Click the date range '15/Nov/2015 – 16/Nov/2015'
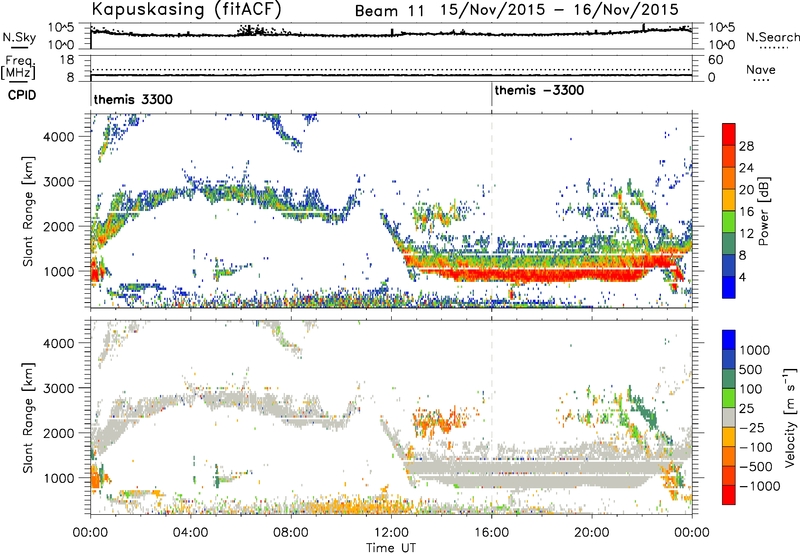The width and height of the screenshot is (800, 554). 559,10
